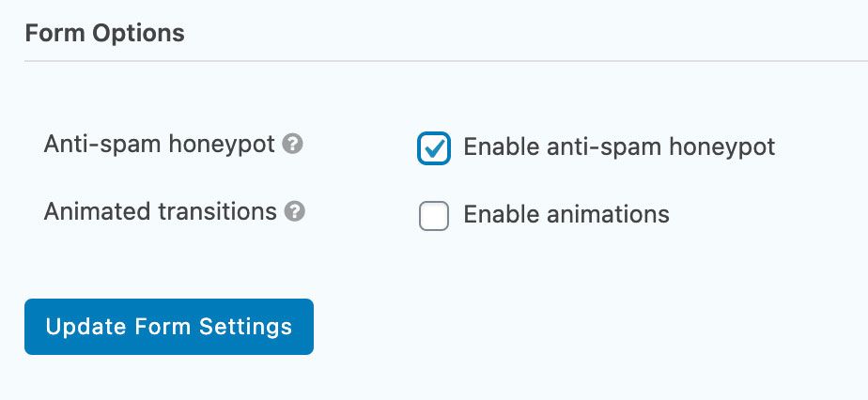Screen dimensions: 868x400
Task: Uncheck the Enable anti-spam honeypot checkbox
Action: point(433,148)
